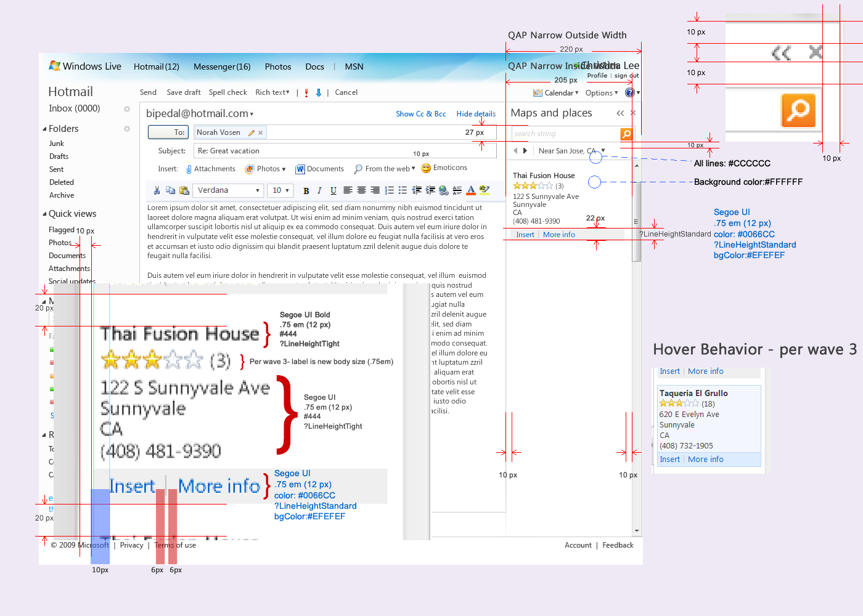This screenshot has width=863, height=616.
Task: Mark message as high priority (red exclamation)
Action: tap(306, 93)
